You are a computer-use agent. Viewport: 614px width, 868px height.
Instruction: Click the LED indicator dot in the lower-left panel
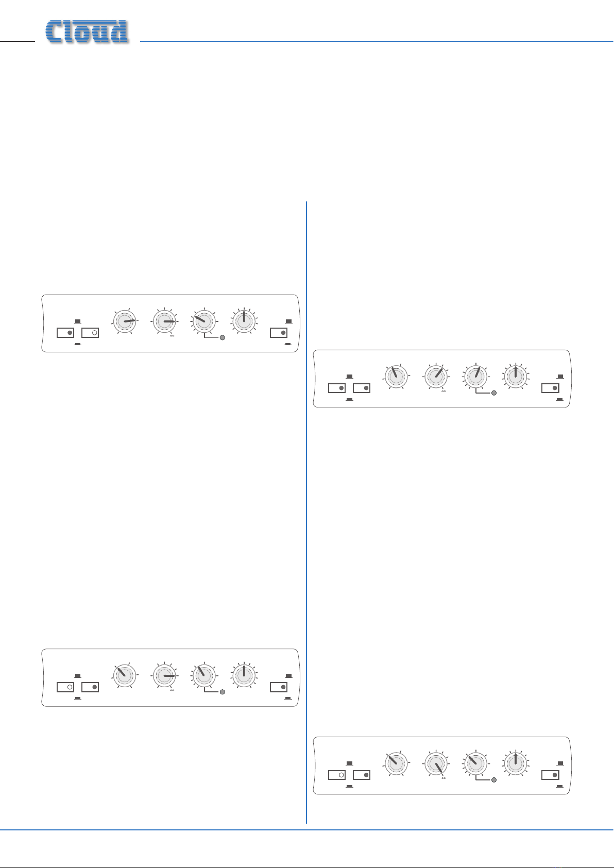[222, 692]
